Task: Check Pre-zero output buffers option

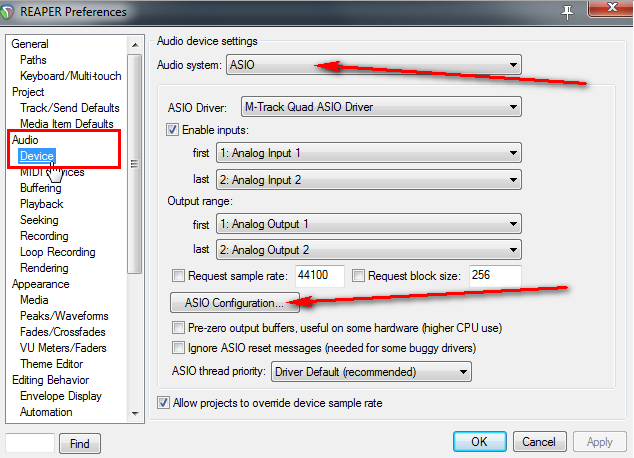Action: coord(178,327)
